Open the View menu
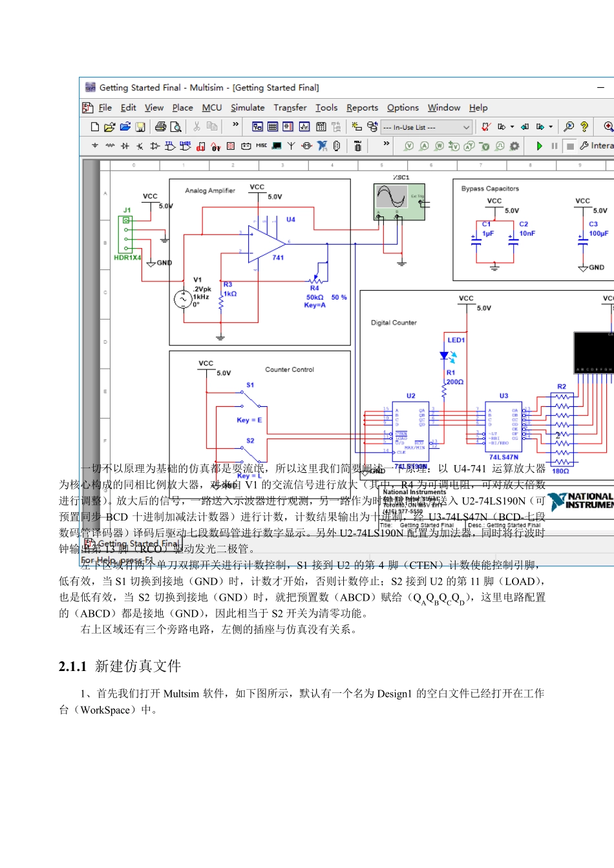Viewport: 614px width, 868px height. click(x=154, y=108)
